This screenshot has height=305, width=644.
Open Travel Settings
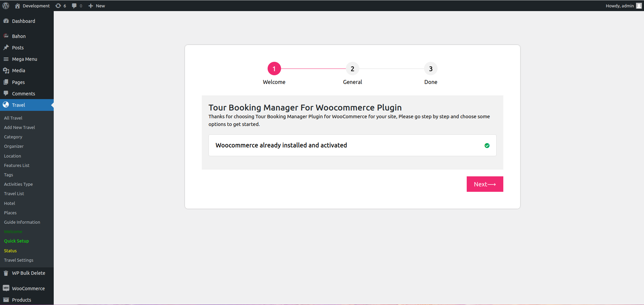(19, 260)
